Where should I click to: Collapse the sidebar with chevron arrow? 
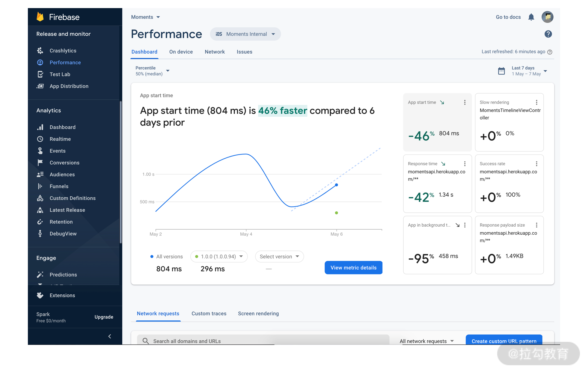[110, 336]
